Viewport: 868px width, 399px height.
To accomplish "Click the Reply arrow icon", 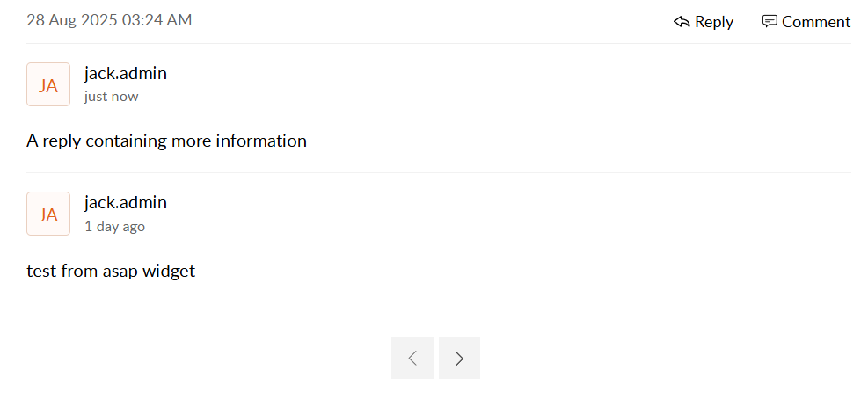I will tap(682, 22).
